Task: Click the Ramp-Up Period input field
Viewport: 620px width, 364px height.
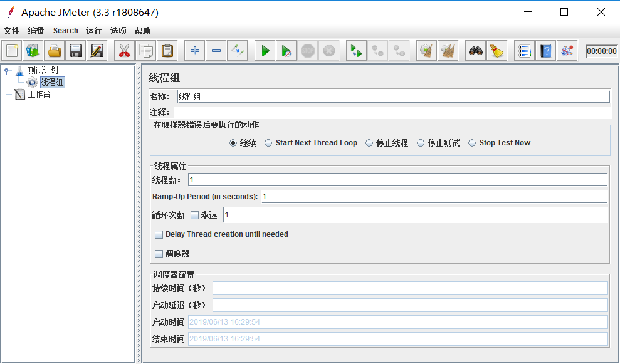Action: tap(434, 197)
